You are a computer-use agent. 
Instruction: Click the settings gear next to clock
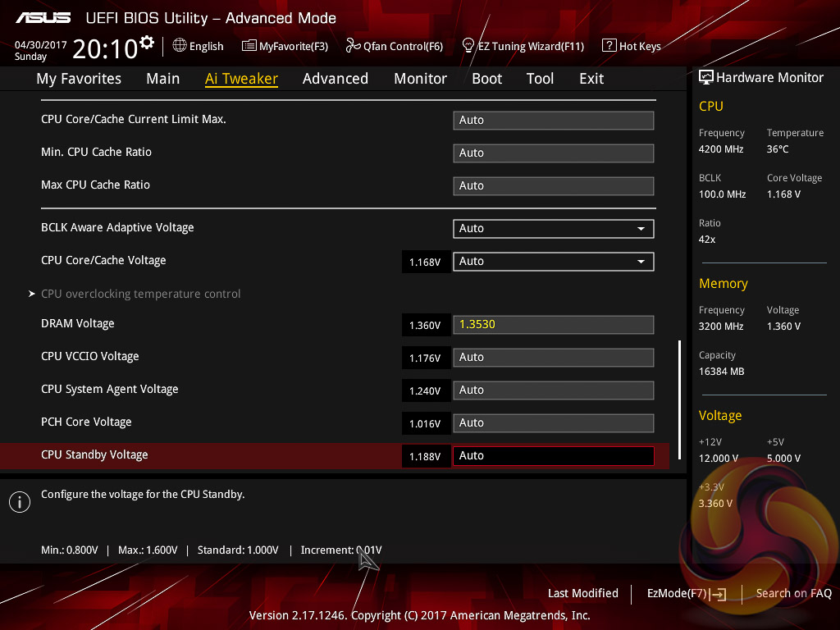tap(147, 42)
